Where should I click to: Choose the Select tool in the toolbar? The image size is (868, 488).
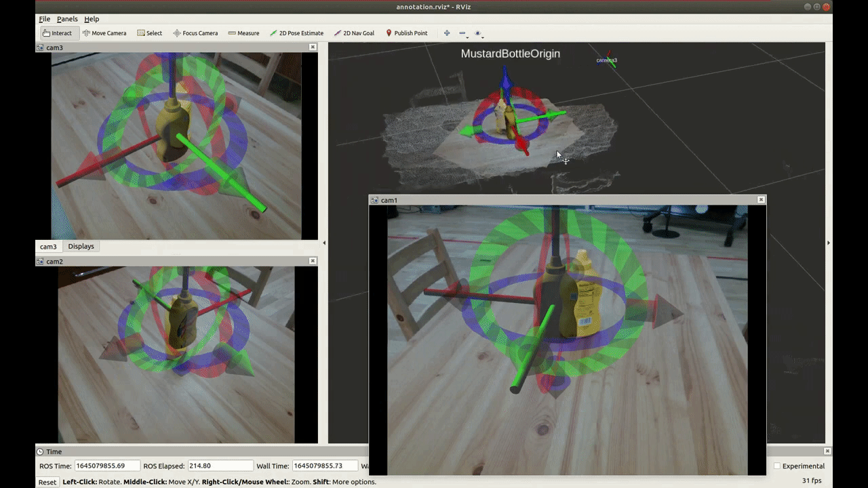(149, 33)
